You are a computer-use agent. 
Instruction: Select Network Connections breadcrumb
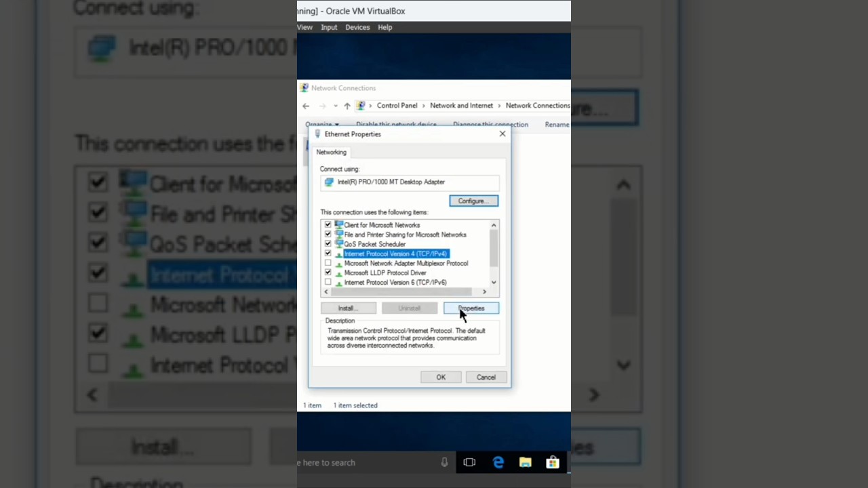click(x=538, y=106)
